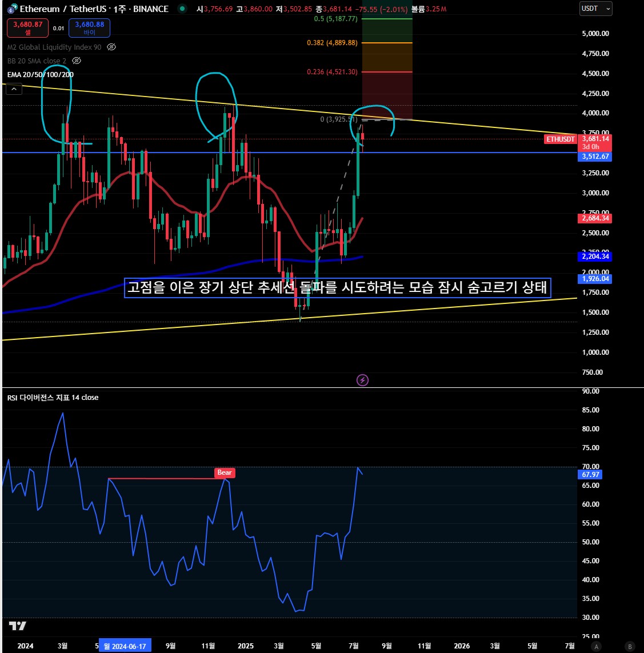Select the BB 20 SMA close 2 label

(37, 61)
